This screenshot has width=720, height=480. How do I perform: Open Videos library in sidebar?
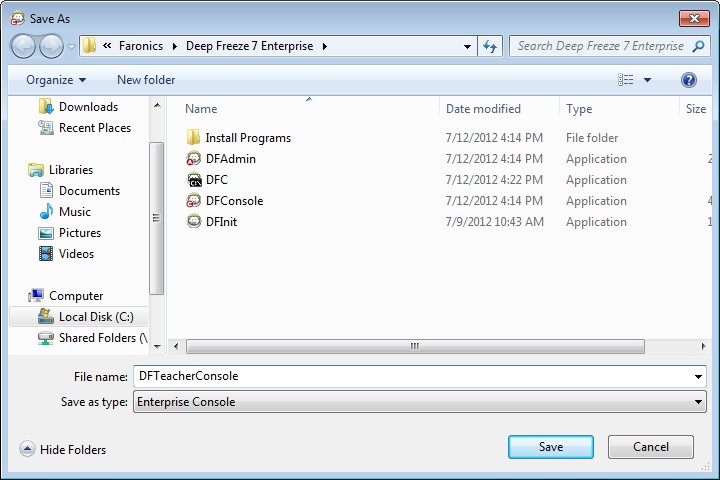(x=76, y=254)
